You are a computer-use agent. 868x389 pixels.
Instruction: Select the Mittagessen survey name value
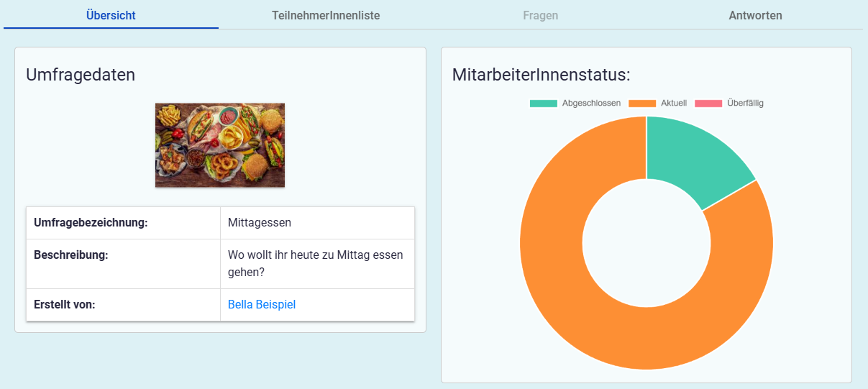click(260, 223)
